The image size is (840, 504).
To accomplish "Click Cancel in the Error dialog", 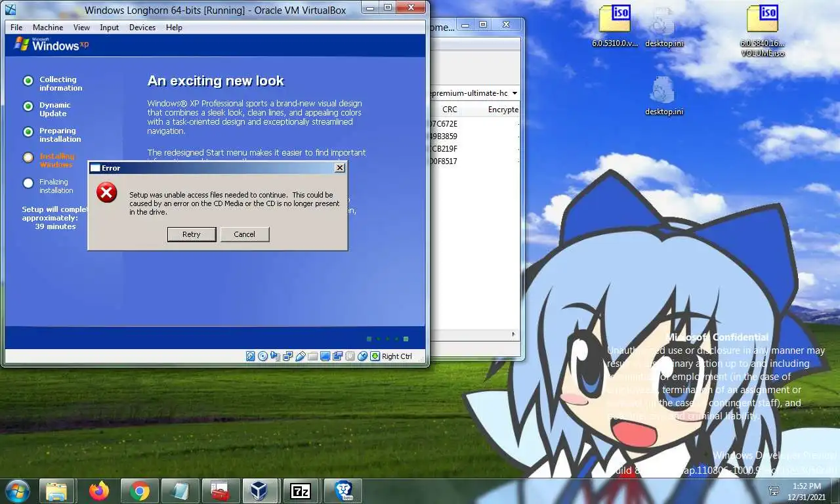I will [x=244, y=234].
